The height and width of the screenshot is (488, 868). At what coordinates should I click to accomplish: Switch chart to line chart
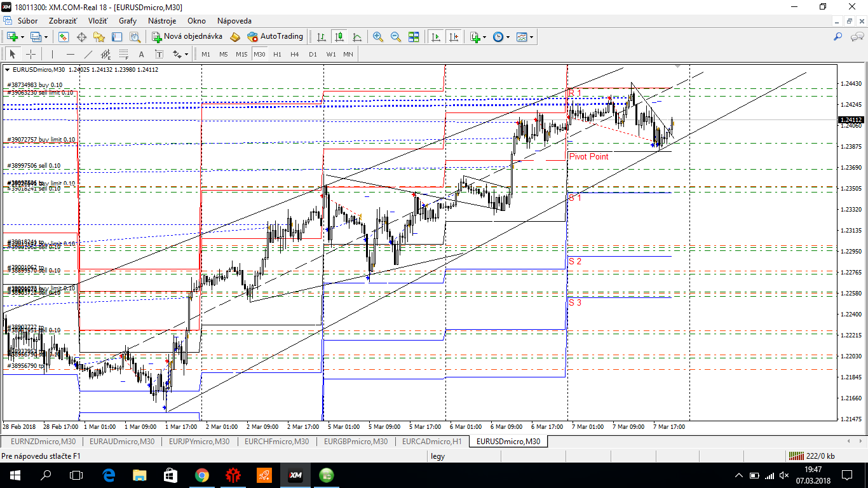click(x=357, y=37)
